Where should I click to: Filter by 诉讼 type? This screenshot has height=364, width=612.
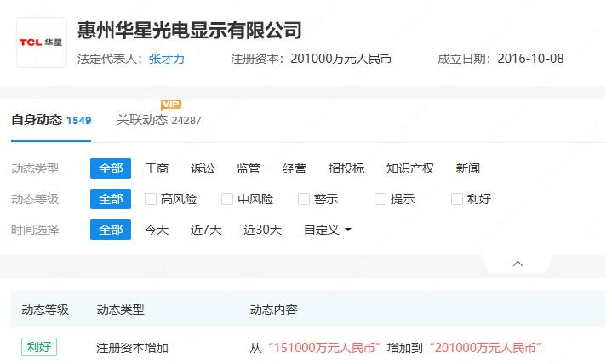203,168
